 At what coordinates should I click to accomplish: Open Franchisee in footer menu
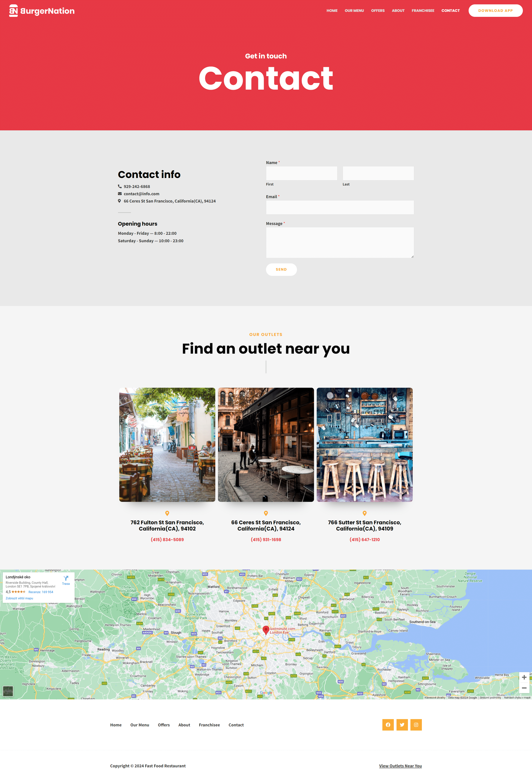(209, 725)
